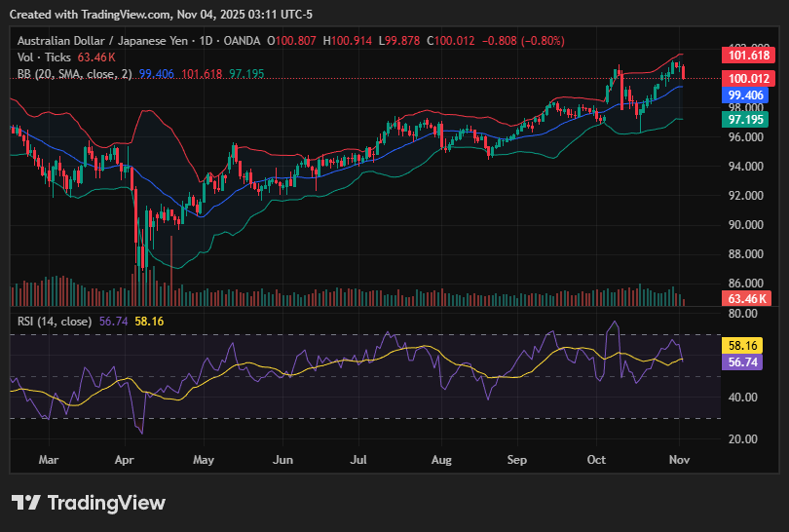
Task: Click the 80.00 level on RSI axis
Action: [743, 315]
